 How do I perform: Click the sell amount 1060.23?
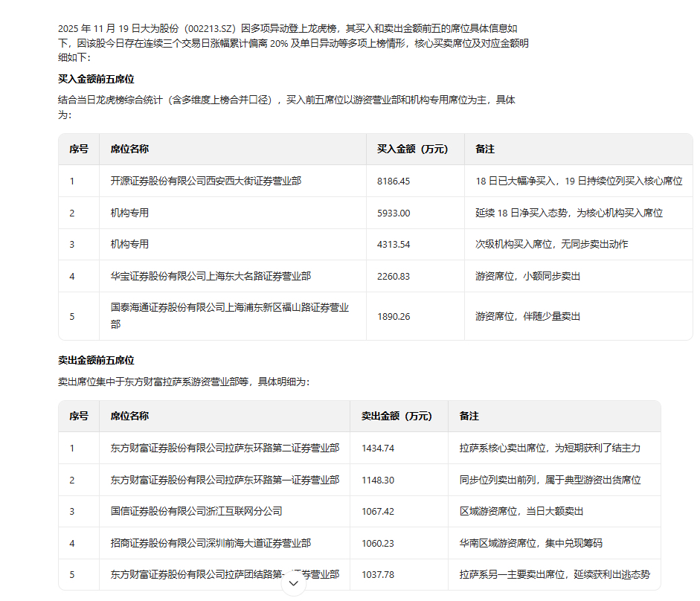tap(378, 544)
